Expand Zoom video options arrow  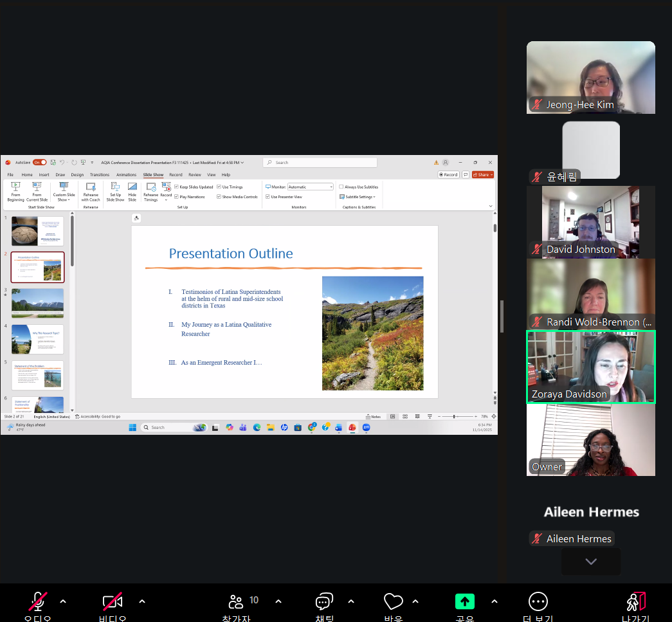(142, 601)
